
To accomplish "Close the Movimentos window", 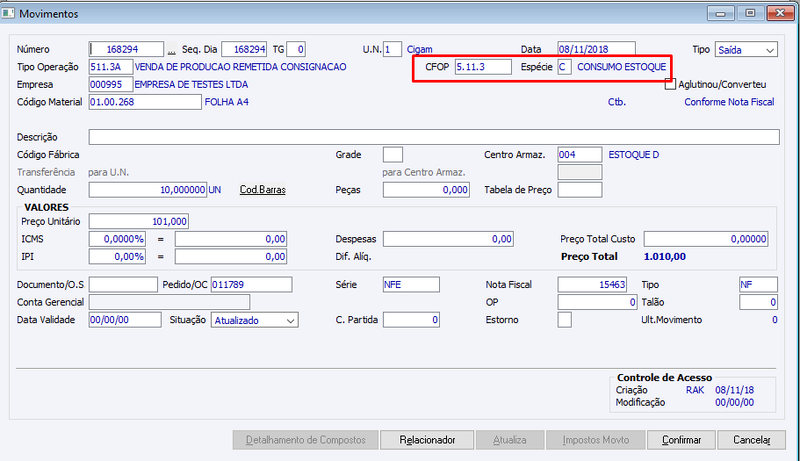I will pyautogui.click(x=780, y=13).
